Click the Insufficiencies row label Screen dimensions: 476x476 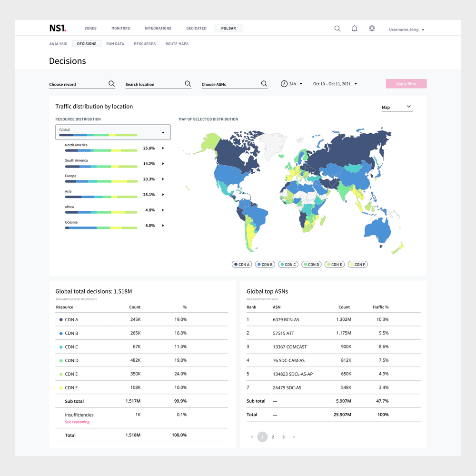pyautogui.click(x=79, y=415)
